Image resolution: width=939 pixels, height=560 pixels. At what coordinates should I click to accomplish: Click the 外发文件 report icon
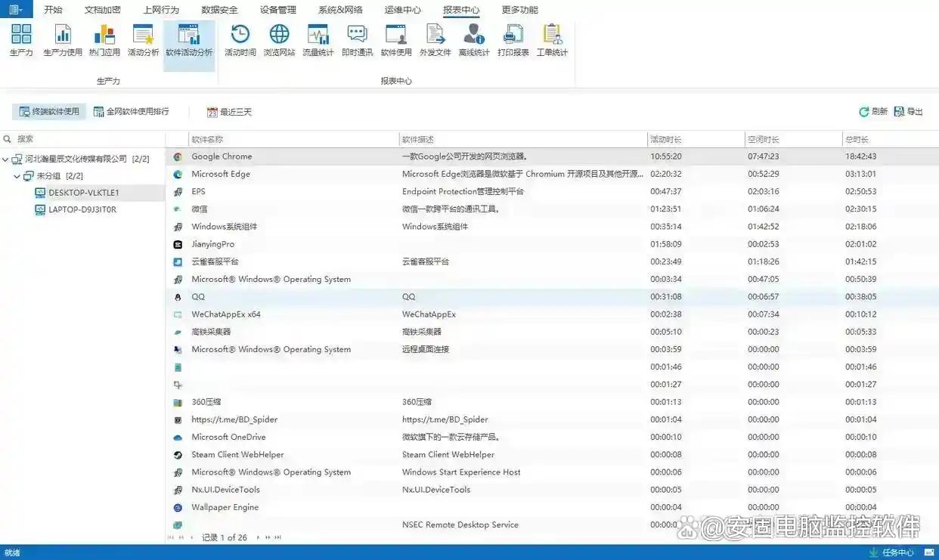pyautogui.click(x=435, y=40)
